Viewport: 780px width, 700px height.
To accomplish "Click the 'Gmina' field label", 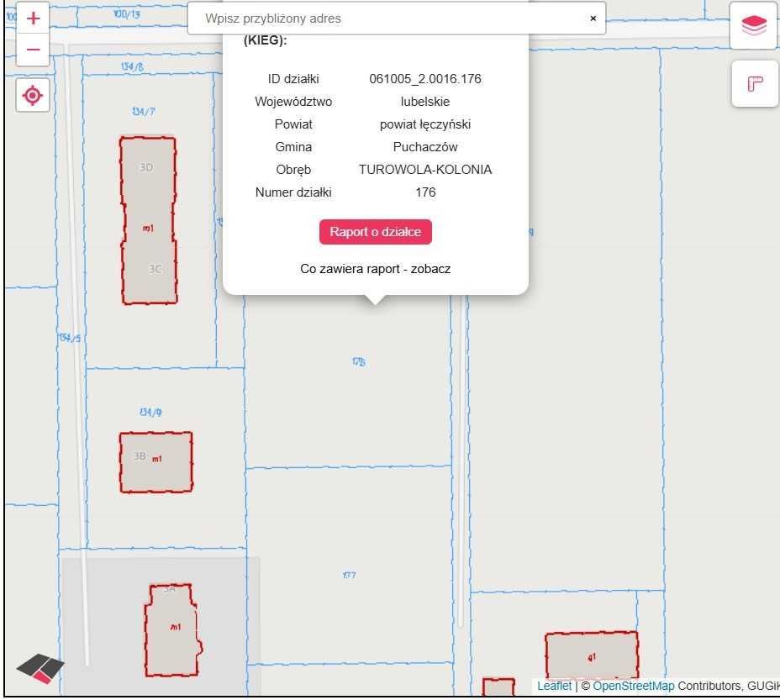I will (x=293, y=147).
